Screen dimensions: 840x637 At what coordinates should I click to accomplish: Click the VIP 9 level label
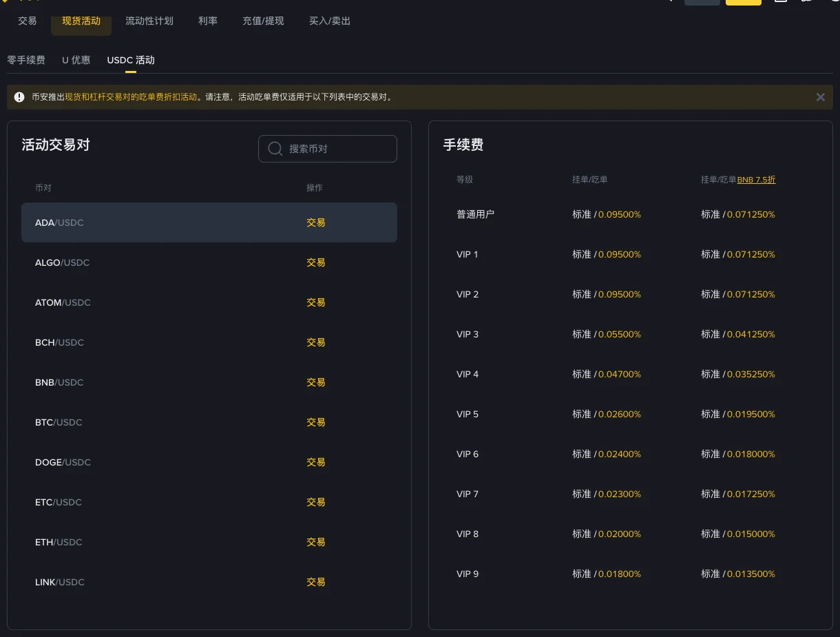click(x=468, y=574)
